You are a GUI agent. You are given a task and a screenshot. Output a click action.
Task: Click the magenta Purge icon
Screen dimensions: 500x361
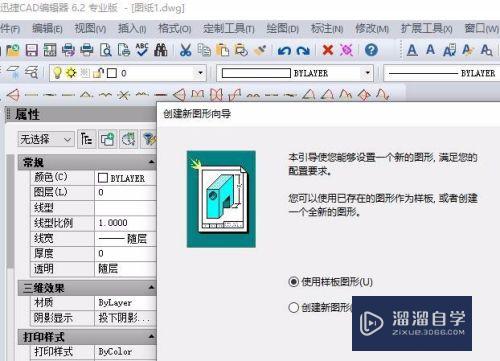(346, 50)
